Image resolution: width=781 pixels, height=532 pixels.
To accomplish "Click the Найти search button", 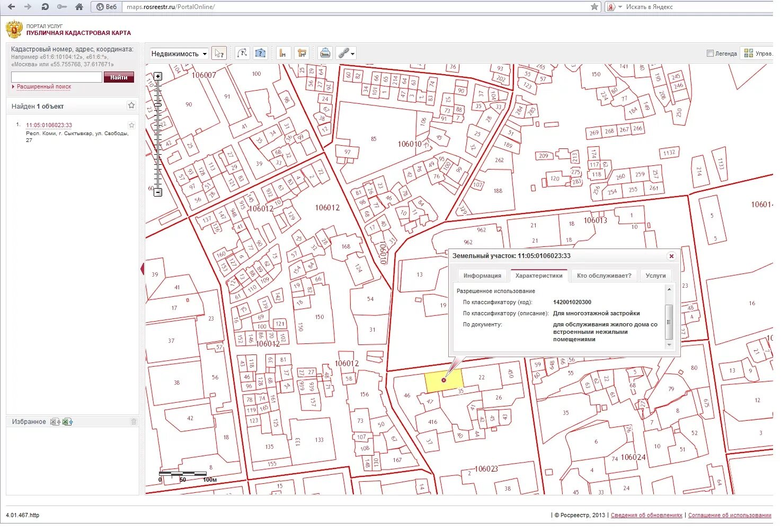I will coord(119,77).
